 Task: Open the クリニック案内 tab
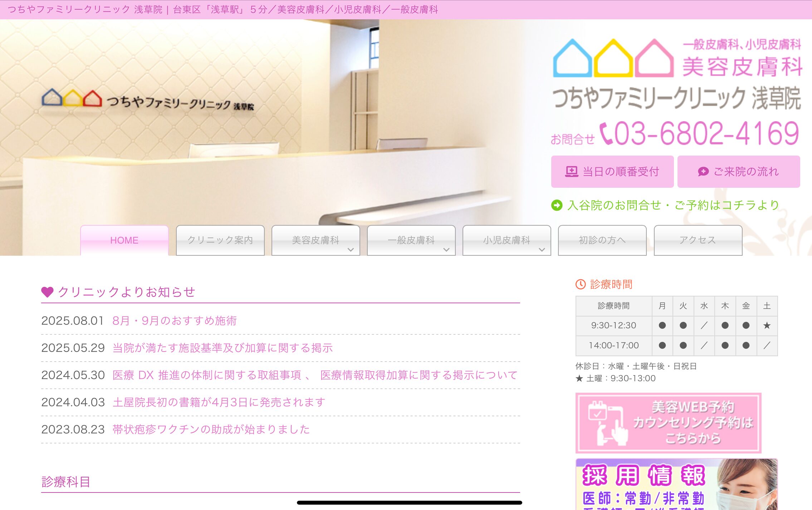(x=220, y=240)
